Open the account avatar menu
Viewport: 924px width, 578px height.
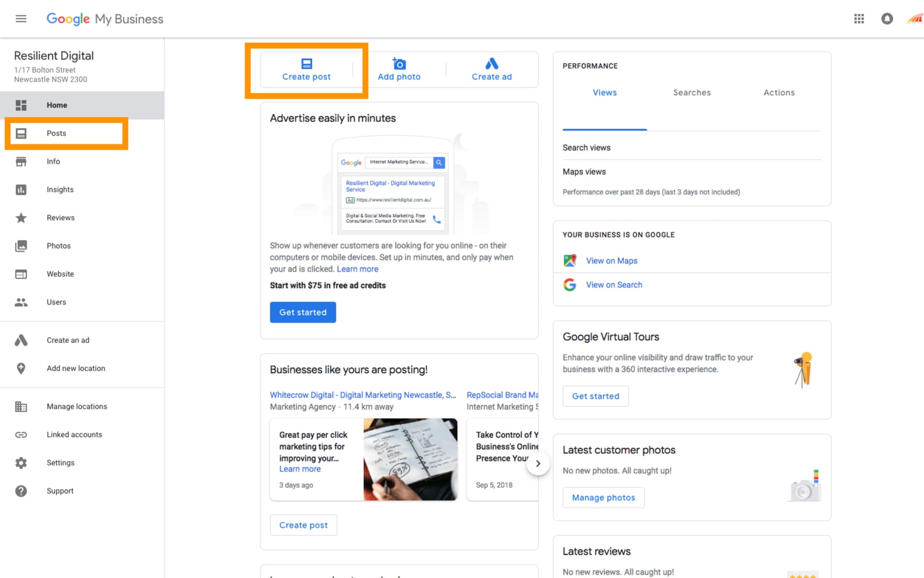(915, 19)
